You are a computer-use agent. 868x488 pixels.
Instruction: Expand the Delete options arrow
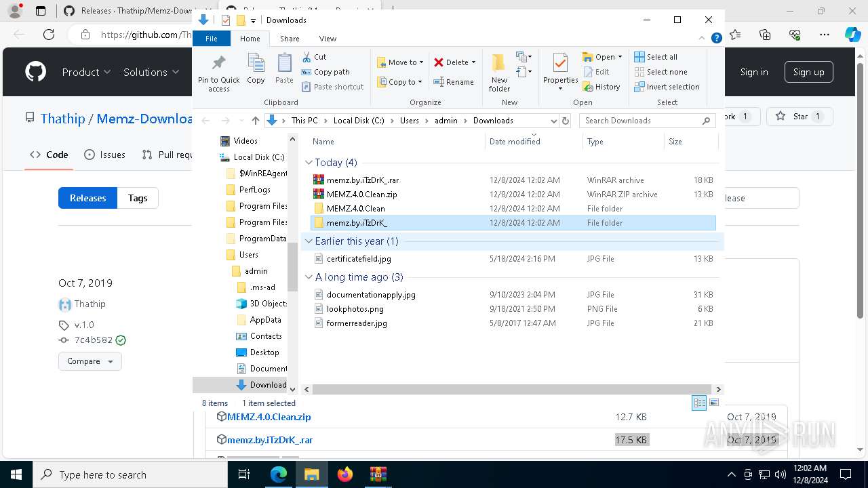[x=473, y=62]
